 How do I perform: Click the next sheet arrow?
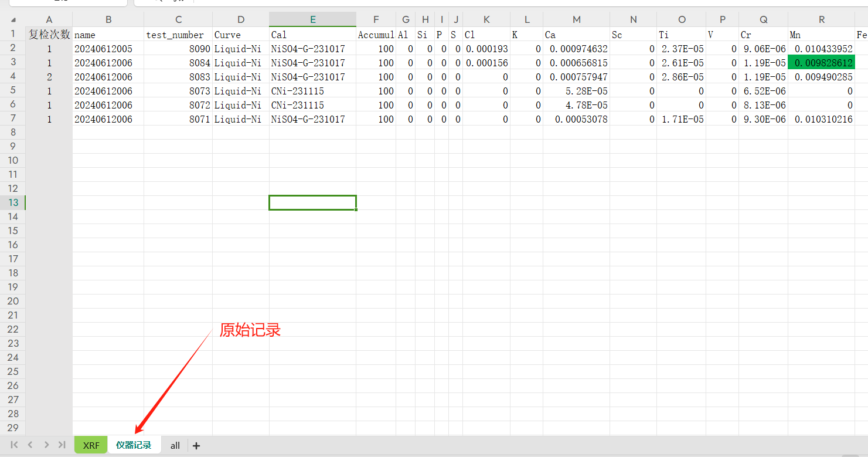46,445
